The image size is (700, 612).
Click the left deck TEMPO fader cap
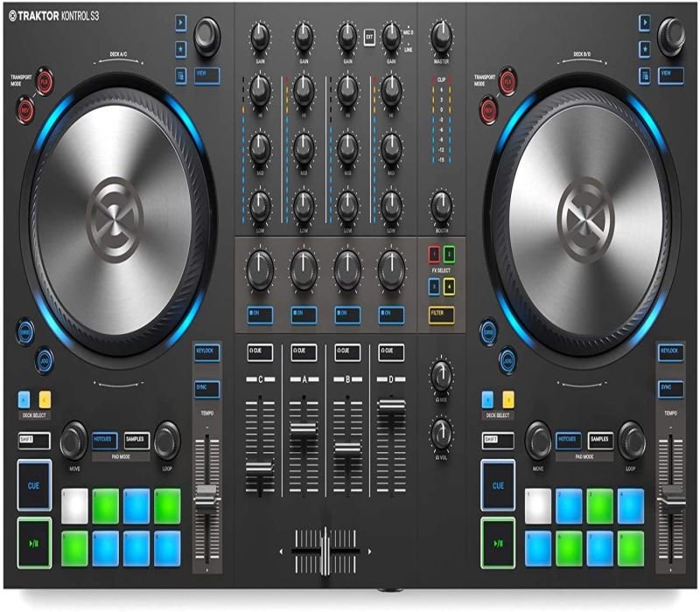(x=206, y=498)
